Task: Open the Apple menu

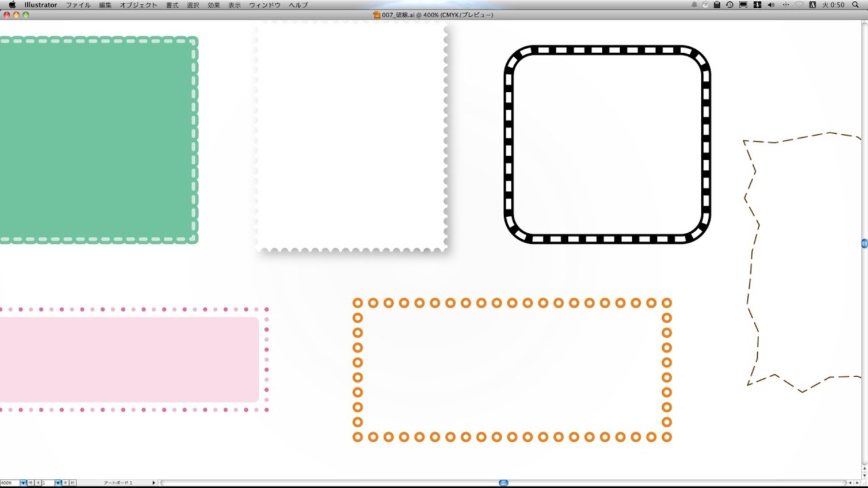Action: pos(12,5)
